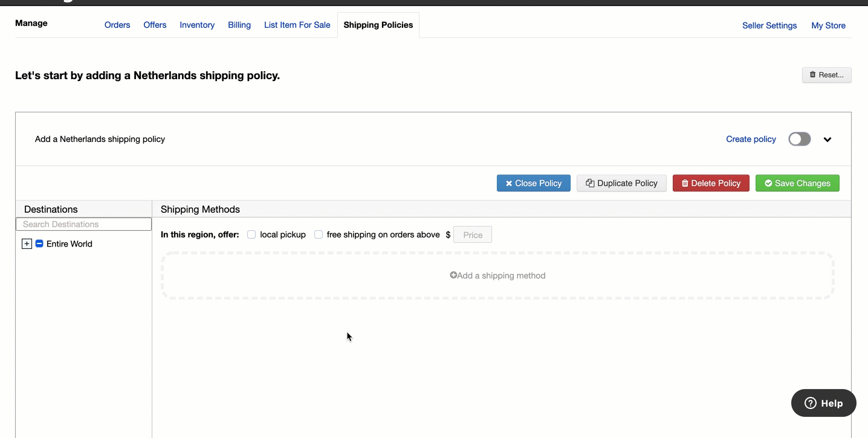The image size is (868, 438).
Task: Open List Item For Sale tab
Action: [297, 25]
